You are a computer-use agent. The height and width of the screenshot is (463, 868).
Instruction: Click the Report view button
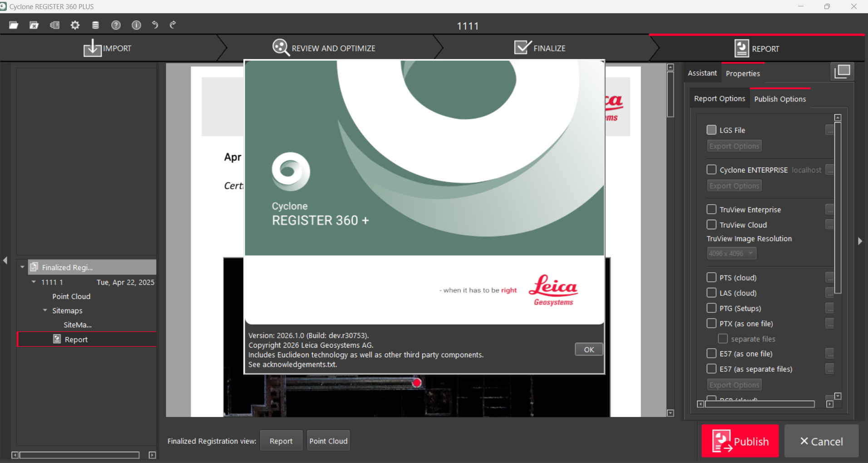[281, 441]
